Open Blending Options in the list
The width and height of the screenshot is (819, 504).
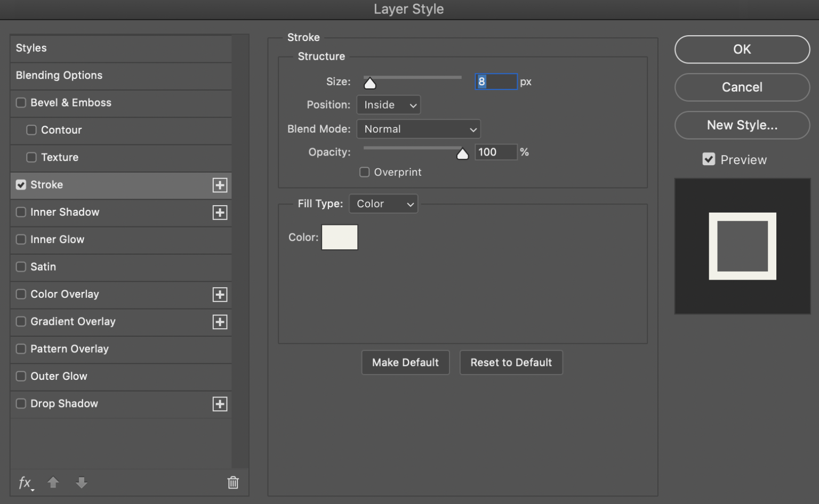coord(121,75)
